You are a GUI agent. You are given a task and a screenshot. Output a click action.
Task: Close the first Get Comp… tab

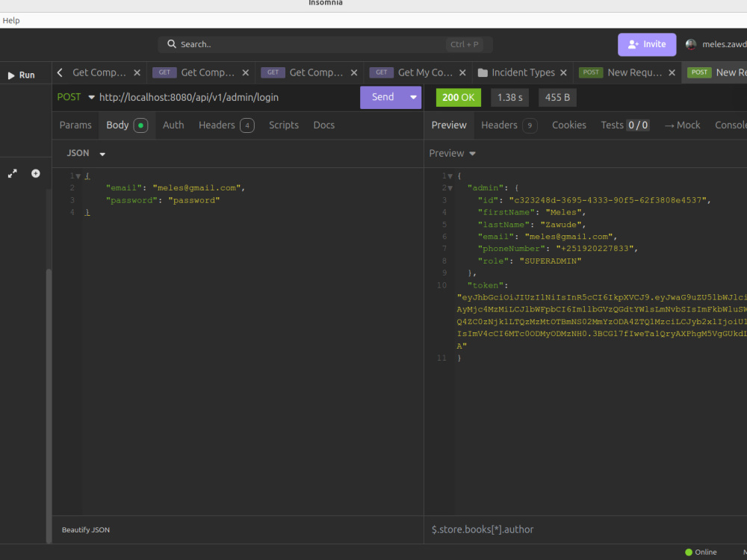coord(137,72)
